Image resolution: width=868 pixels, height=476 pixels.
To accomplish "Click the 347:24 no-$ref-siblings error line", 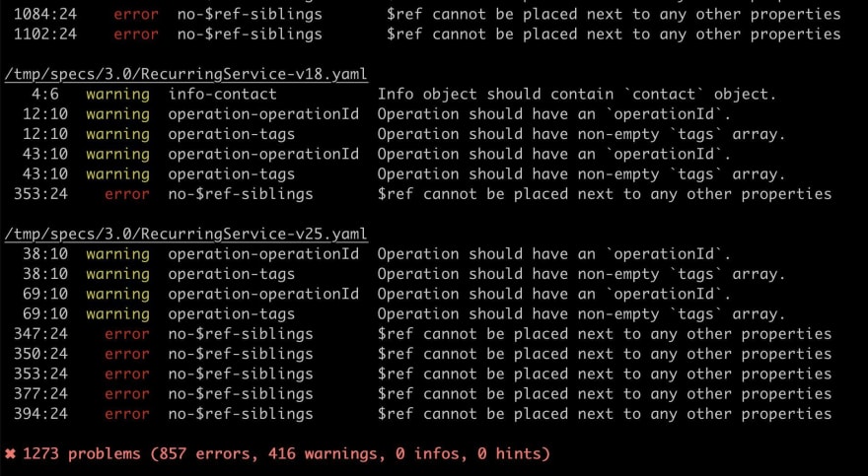I will point(422,334).
